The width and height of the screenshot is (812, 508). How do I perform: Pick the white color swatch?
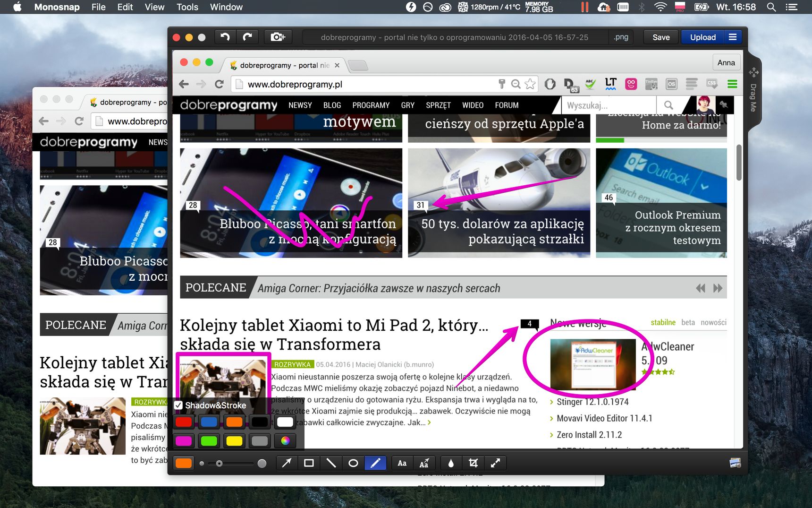tap(285, 422)
